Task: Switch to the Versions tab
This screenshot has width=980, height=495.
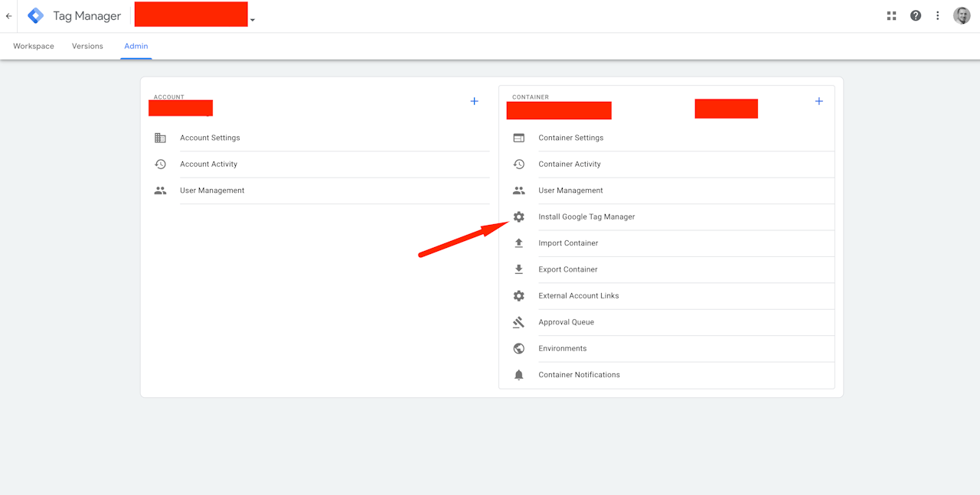Action: tap(87, 46)
